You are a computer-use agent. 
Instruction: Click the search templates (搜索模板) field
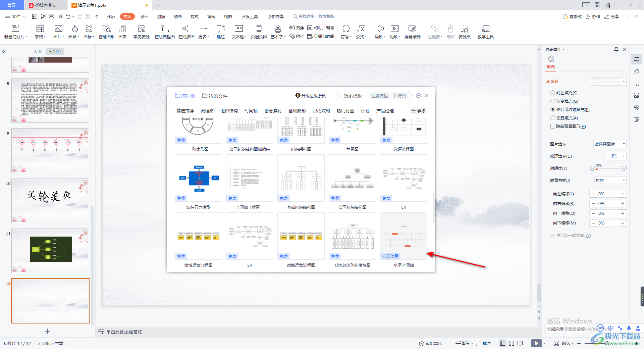353,96
